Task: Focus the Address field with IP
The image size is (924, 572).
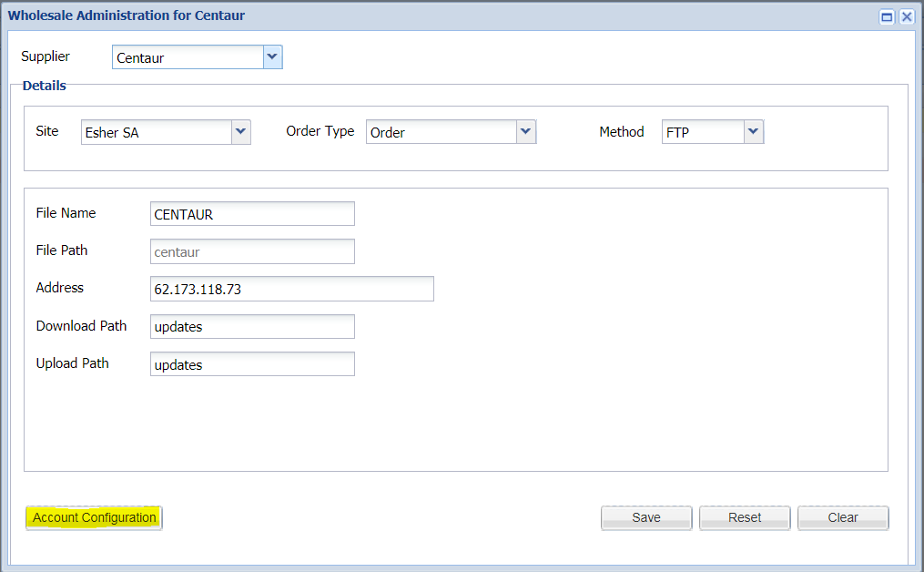Action: 291,289
